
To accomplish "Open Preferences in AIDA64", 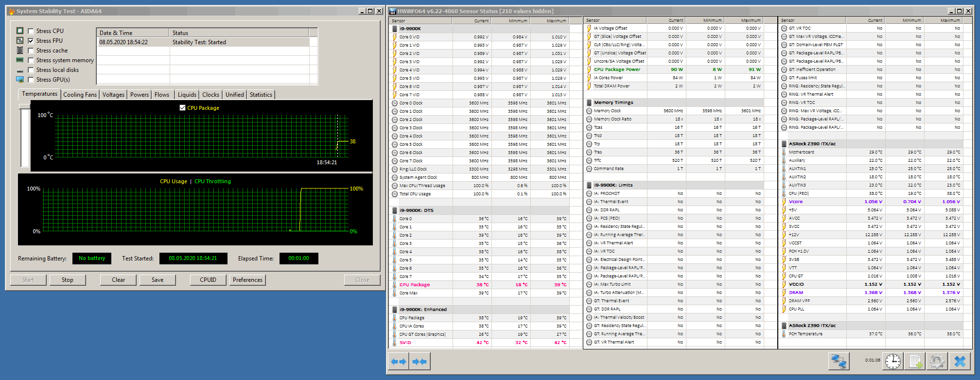I will [247, 280].
